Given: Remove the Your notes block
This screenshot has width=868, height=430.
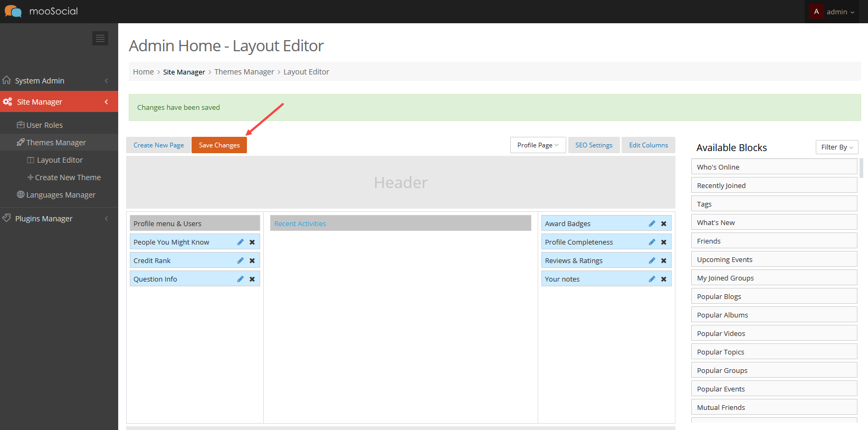Looking at the screenshot, I should pos(664,279).
